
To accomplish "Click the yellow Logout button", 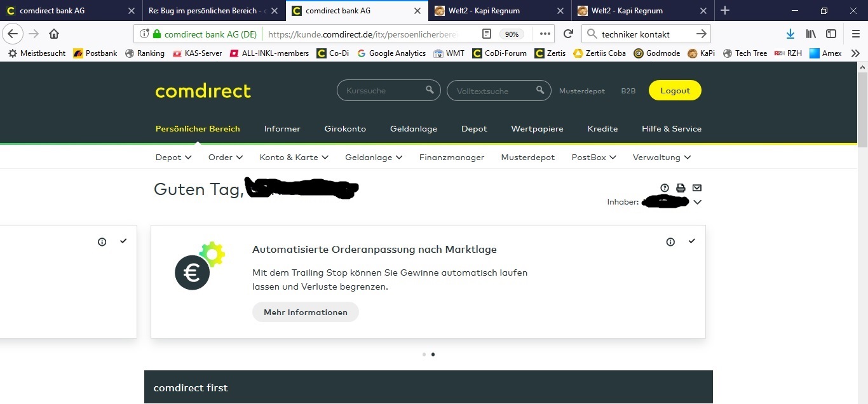I will (x=675, y=91).
